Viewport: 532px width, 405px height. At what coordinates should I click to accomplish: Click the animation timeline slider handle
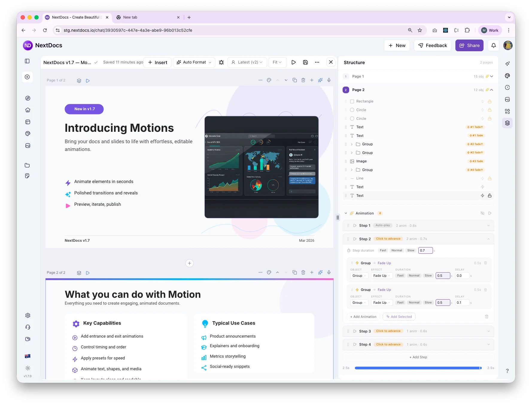click(481, 368)
